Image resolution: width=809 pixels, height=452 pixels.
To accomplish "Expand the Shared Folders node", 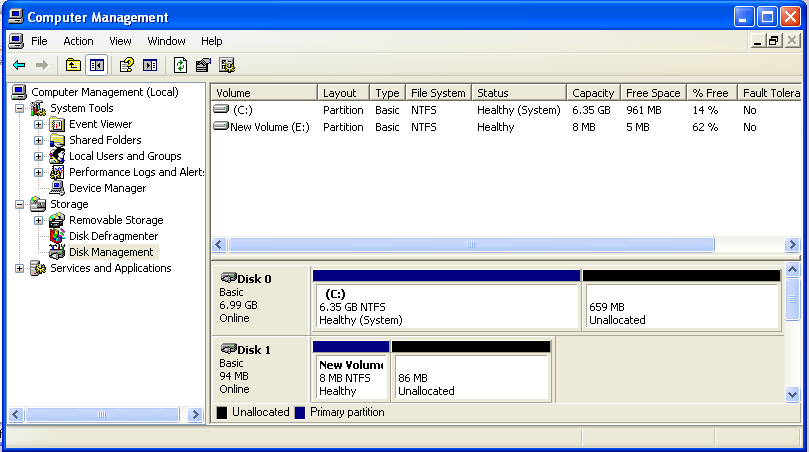I will pyautogui.click(x=38, y=140).
